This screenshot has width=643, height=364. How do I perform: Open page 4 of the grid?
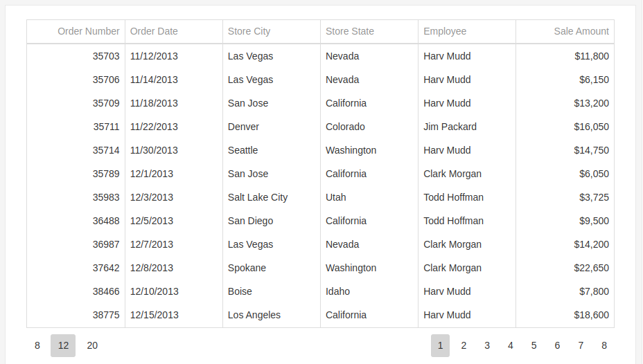click(x=511, y=345)
